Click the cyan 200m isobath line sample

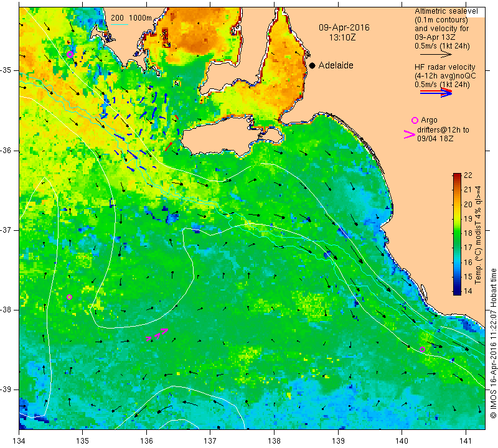click(x=120, y=24)
